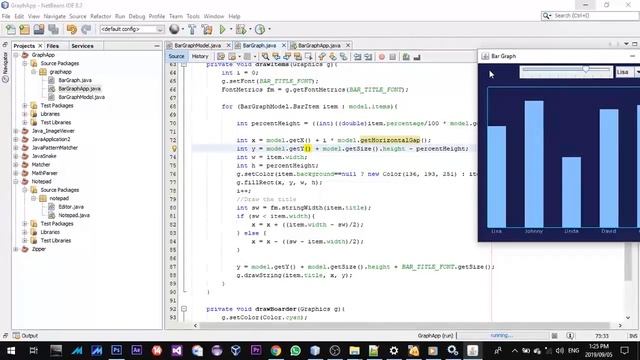Select BarGraphModel.java in Projects tree
The image size is (640, 360).
pyautogui.click(x=82, y=97)
